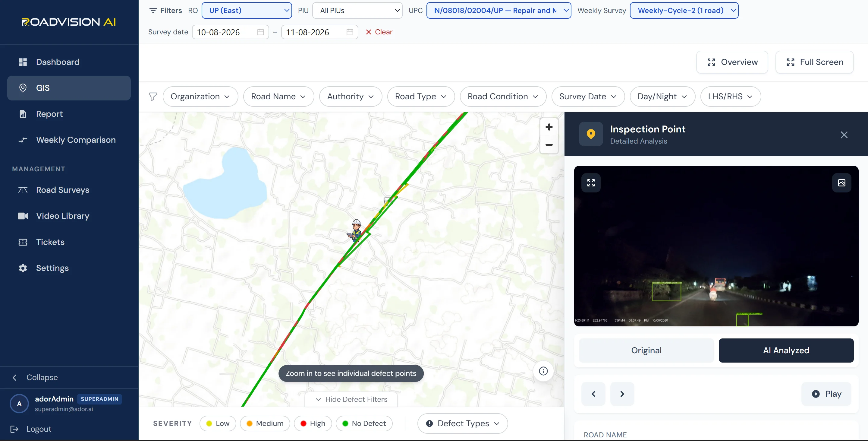Open the Report page in sidebar

(x=69, y=114)
